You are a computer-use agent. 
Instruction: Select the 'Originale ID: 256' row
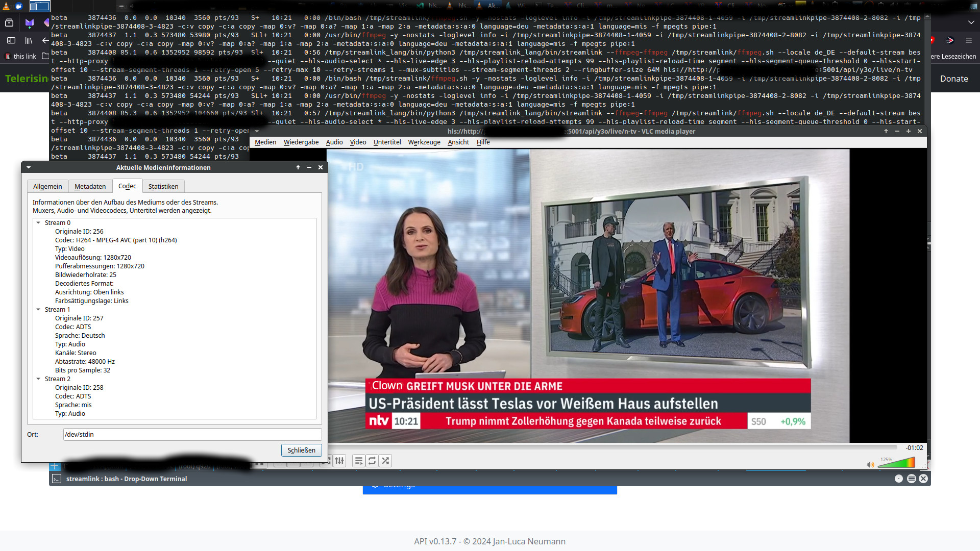coord(79,232)
